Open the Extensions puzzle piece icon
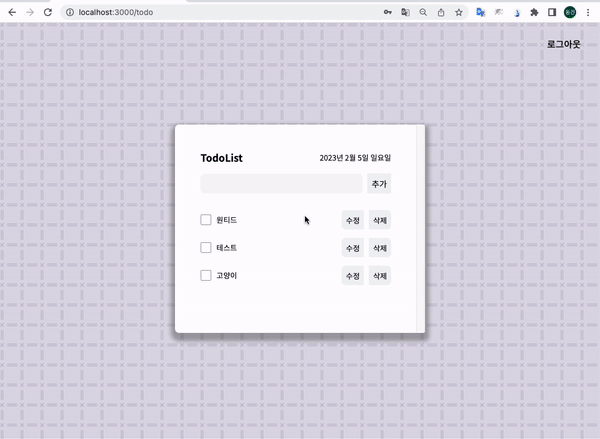Viewport: 600px width, 439px height. click(534, 12)
